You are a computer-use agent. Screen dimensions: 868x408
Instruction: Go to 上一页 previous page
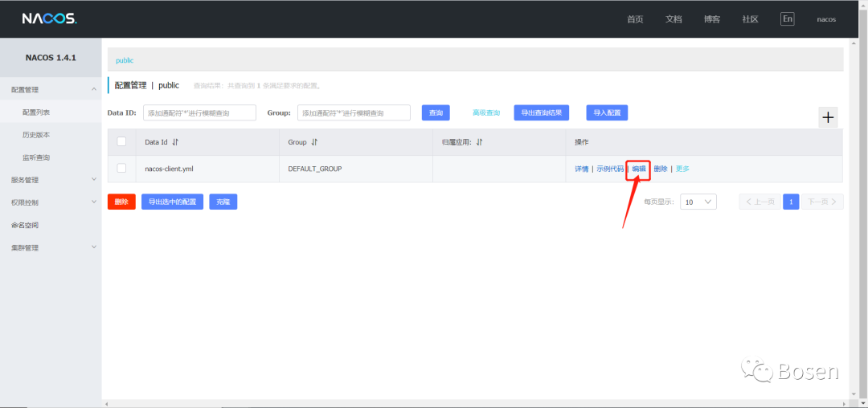point(760,202)
